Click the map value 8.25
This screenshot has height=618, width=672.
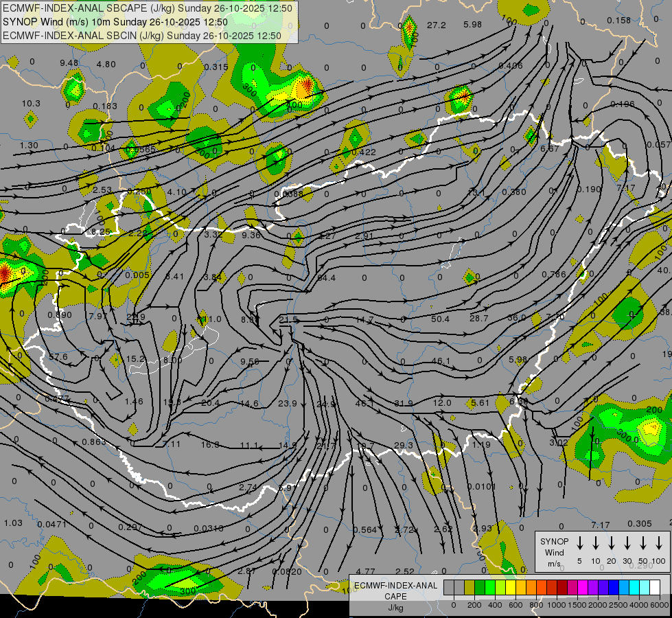point(101,232)
